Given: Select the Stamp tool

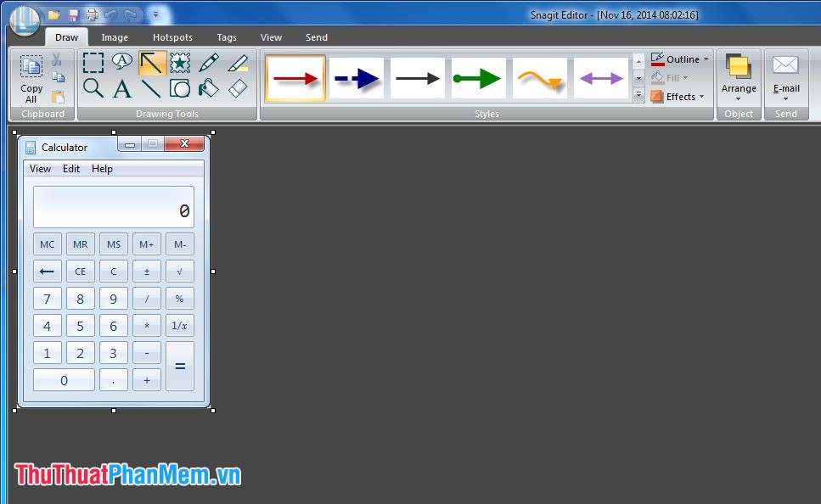Looking at the screenshot, I should click(x=179, y=62).
